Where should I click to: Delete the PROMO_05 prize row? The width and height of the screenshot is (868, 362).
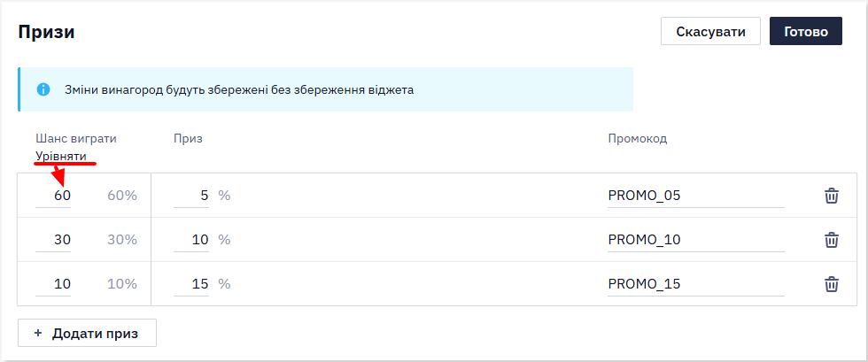pyautogui.click(x=831, y=196)
